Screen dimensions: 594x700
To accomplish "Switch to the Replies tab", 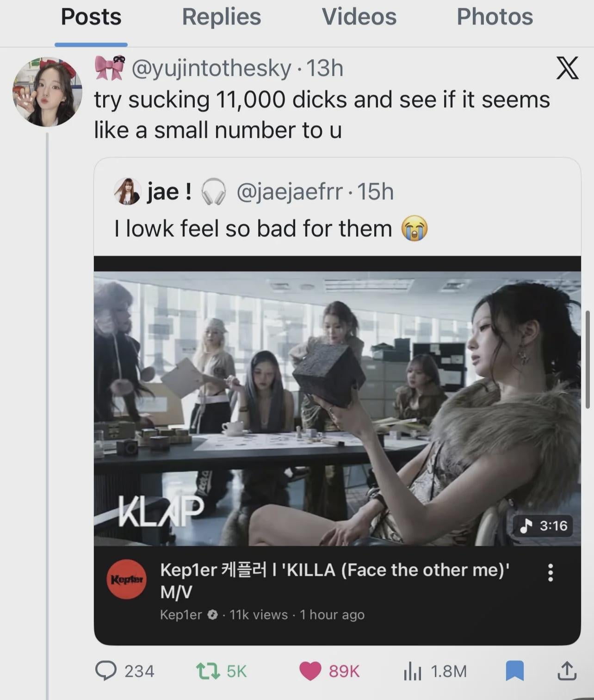I will [x=221, y=17].
